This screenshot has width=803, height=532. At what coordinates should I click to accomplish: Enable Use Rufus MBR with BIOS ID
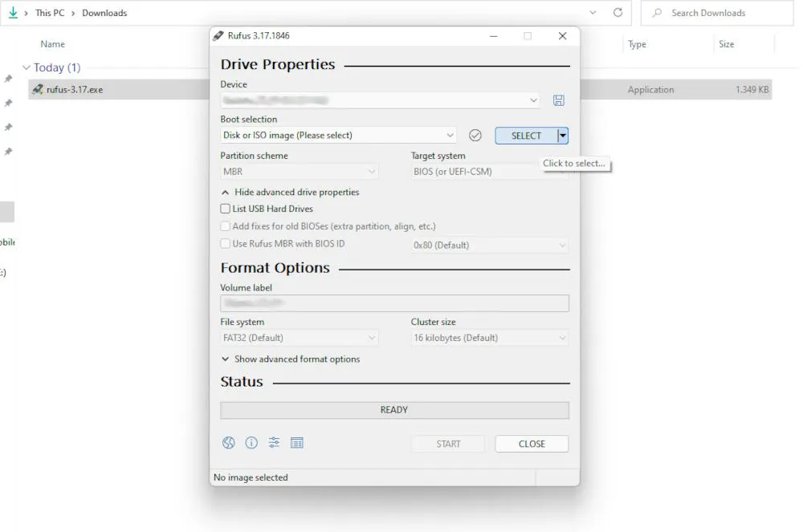point(226,243)
